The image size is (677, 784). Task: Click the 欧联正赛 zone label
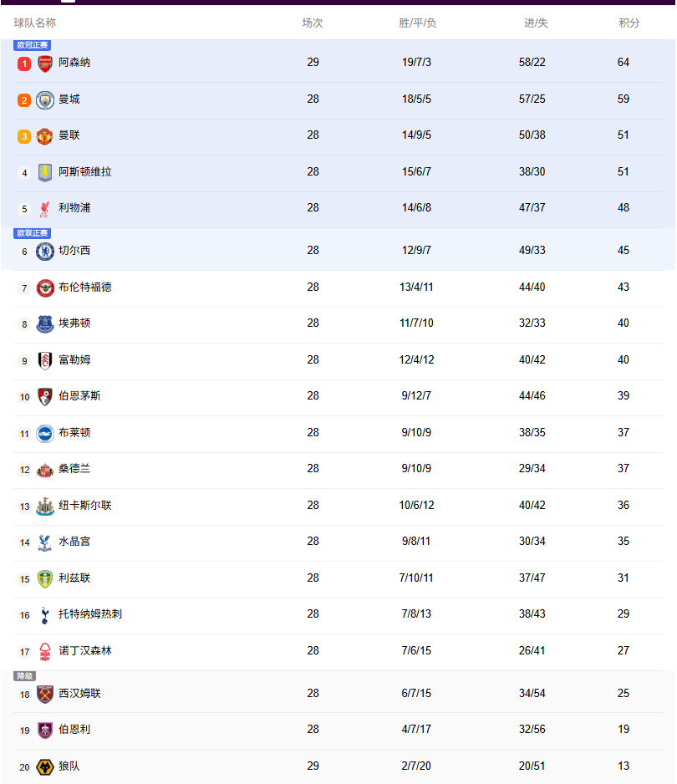33,233
